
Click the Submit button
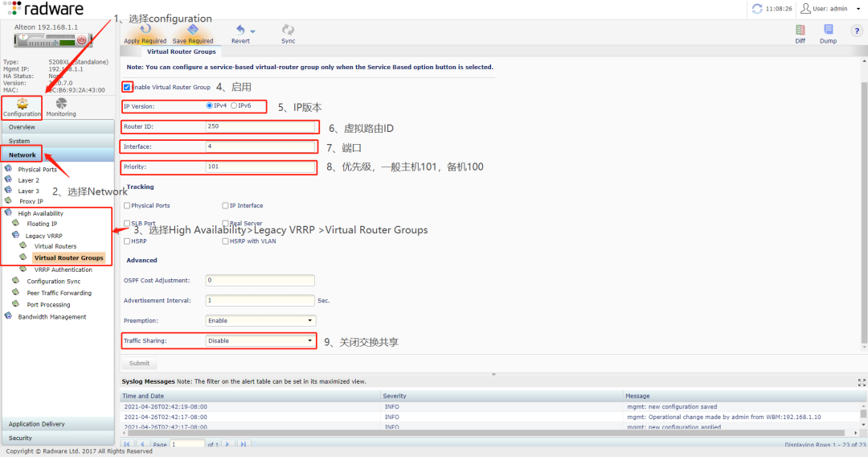pos(139,364)
